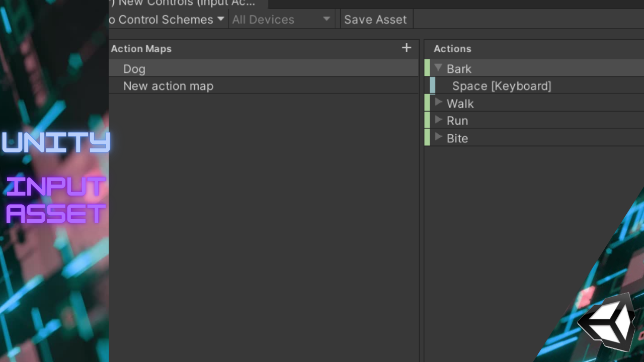Open the Control Schemes dropdown
644x362 pixels.
point(166,19)
